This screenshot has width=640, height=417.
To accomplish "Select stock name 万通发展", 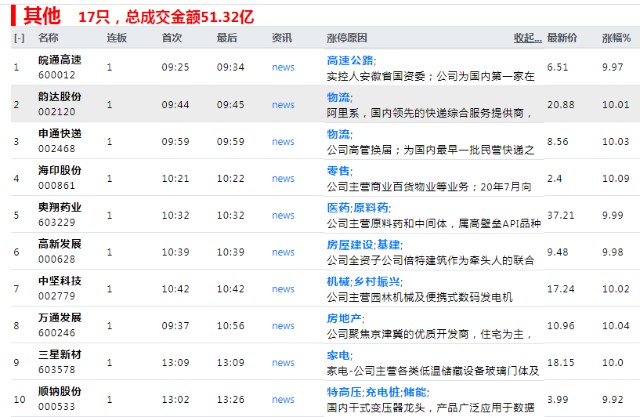I will coord(60,317).
